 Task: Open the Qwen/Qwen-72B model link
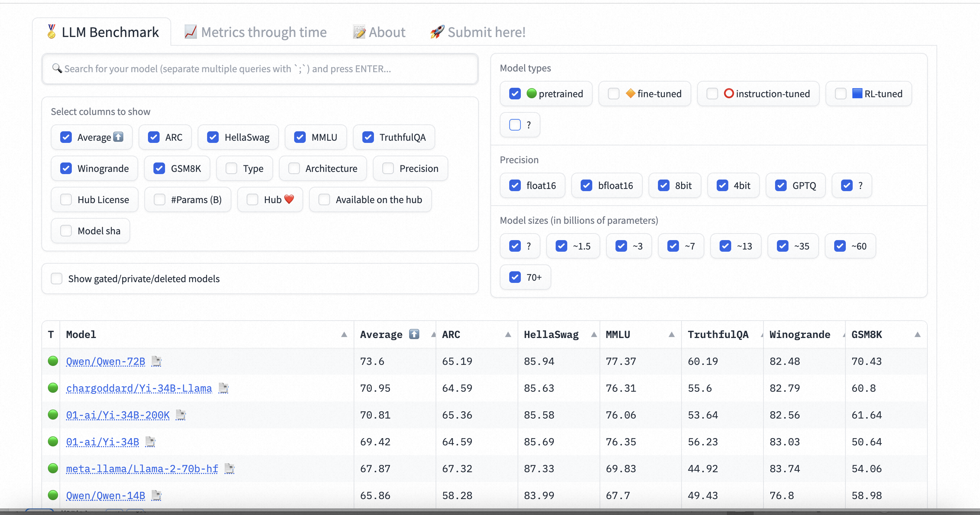coord(106,361)
